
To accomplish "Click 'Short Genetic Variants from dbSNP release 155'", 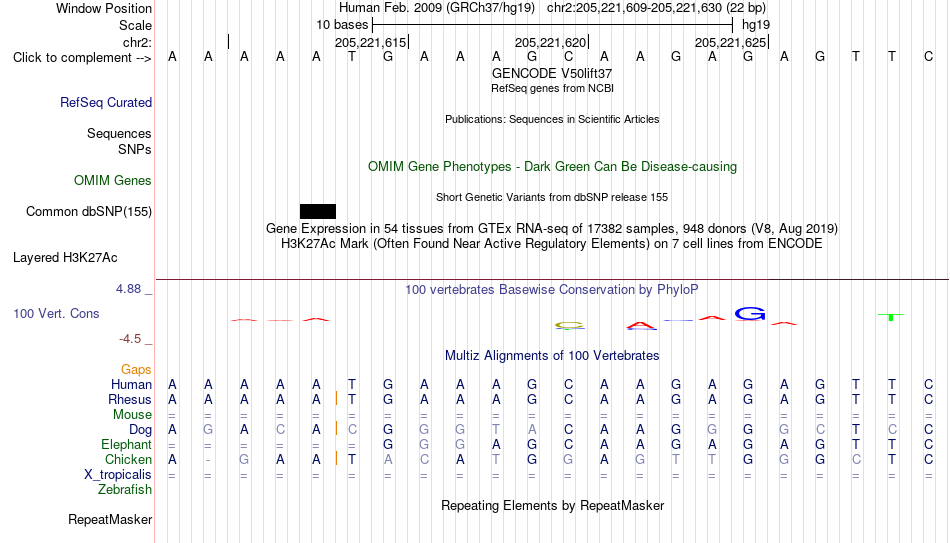I will (552, 198).
